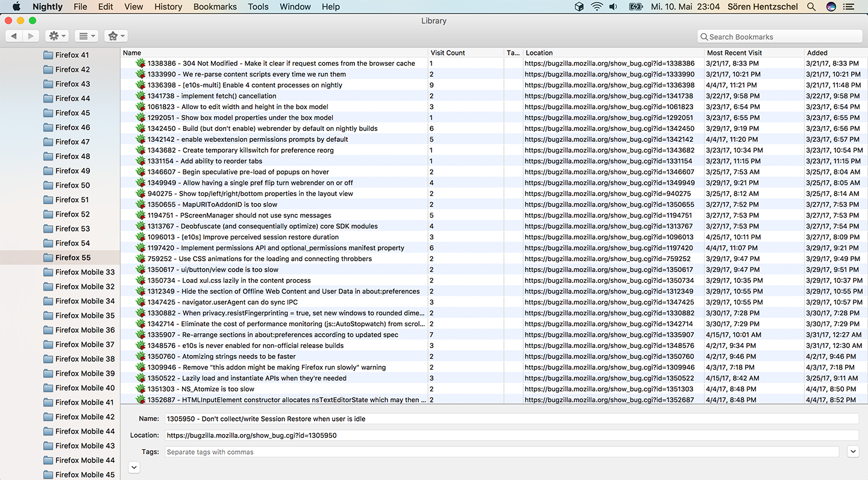Screen dimensions: 868x480
Task: Click the Wi-Fi status icon
Action: click(597, 7)
